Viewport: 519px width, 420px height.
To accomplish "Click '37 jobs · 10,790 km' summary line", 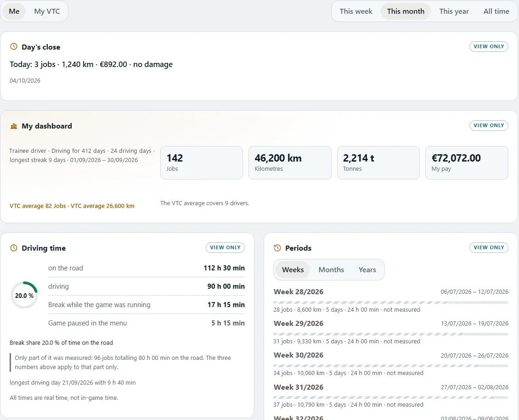I will (348, 405).
